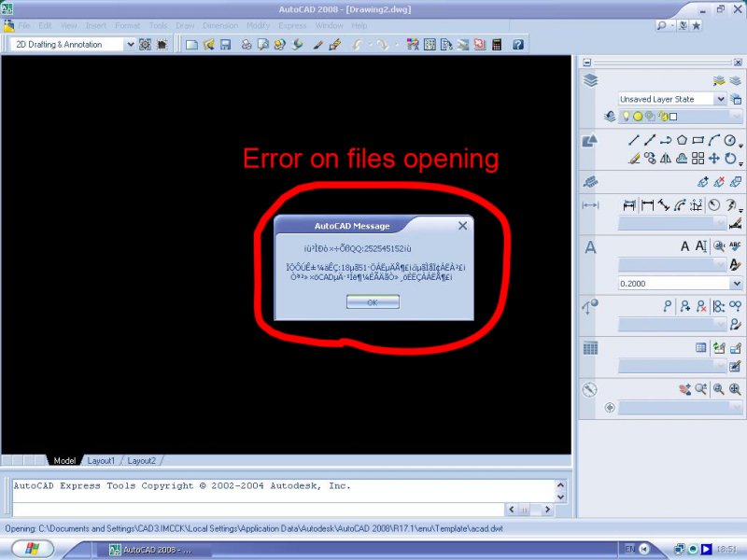The height and width of the screenshot is (560, 747).
Task: Select the Move tool
Action: 713,158
